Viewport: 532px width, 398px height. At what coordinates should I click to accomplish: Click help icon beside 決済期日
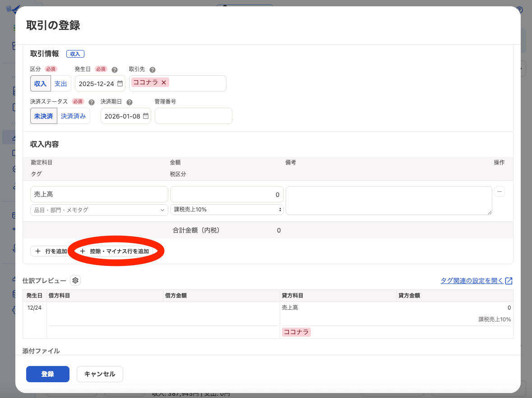[x=130, y=102]
